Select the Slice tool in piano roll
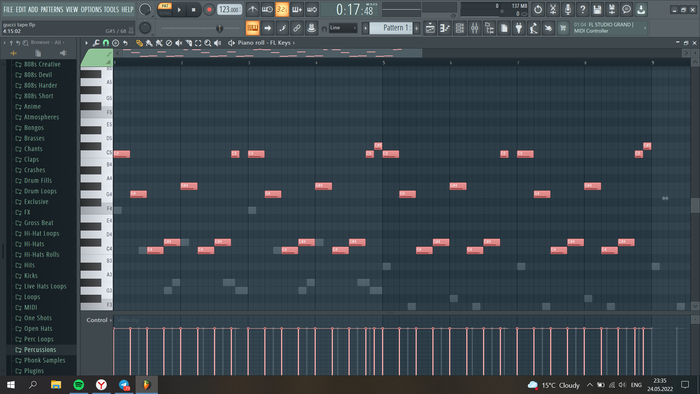This screenshot has height=394, width=700. coord(188,43)
